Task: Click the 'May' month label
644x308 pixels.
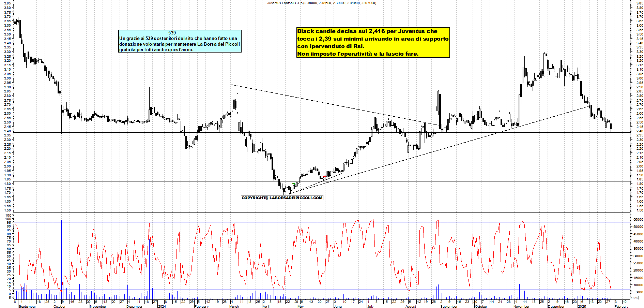Action: 300,306
